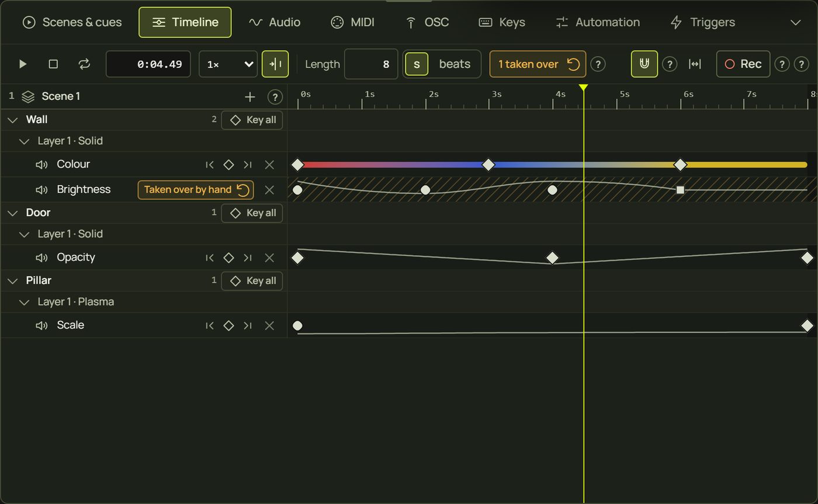Viewport: 818px width, 504px height.
Task: Jump to next Opacity keyframe
Action: 248,258
